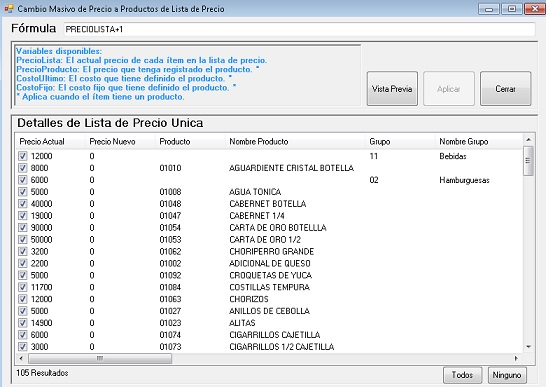Minimize the Cambio Masivo de Precio window
The height and width of the screenshot is (387, 546).
(x=489, y=9)
